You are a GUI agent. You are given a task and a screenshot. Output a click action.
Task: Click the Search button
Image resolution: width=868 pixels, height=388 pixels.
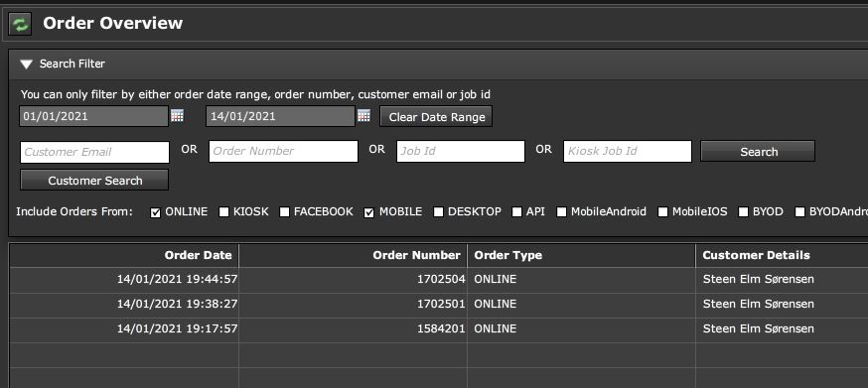coord(758,151)
